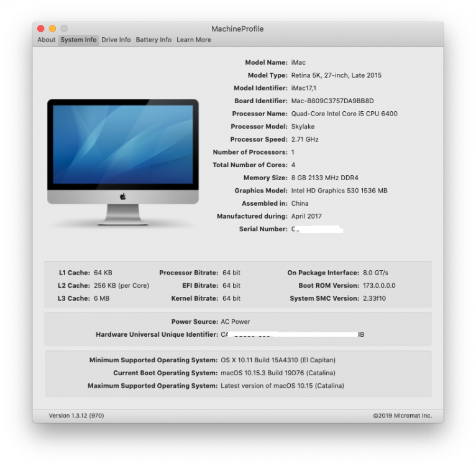Click the Memory Size value 8 GB 2133 MHz DDR4
Image resolution: width=476 pixels, height=466 pixels.
tap(325, 178)
